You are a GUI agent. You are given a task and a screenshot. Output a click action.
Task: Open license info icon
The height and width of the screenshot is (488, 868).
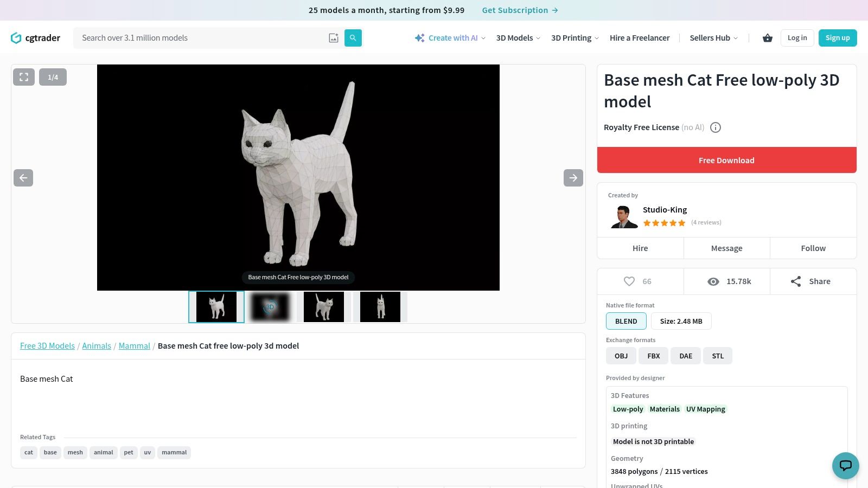716,127
